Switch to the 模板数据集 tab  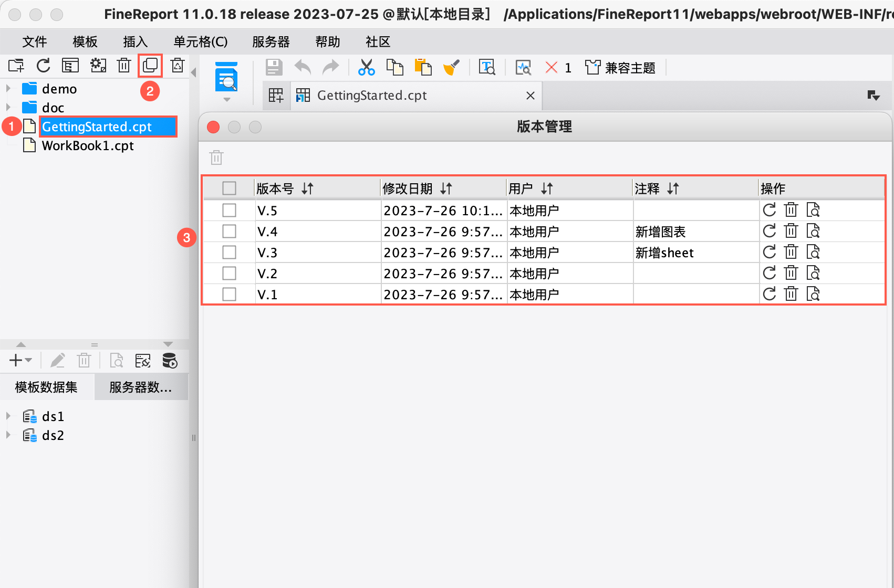coord(47,387)
